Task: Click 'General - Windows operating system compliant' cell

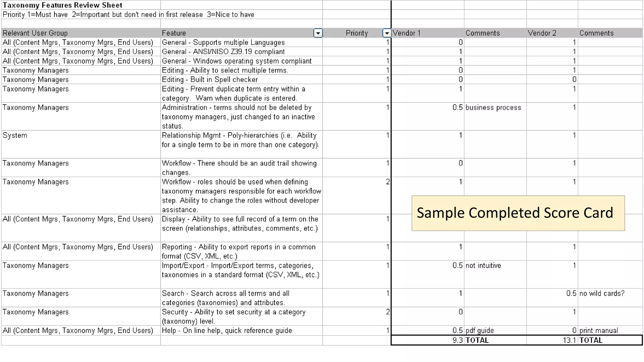Action: [241, 61]
